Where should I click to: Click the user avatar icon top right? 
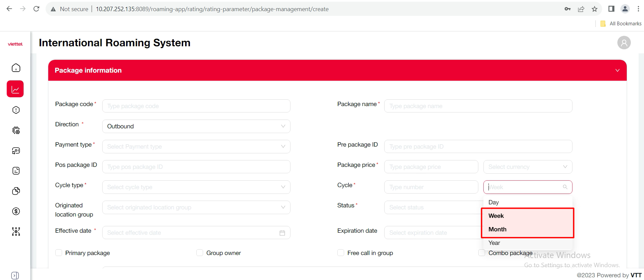[624, 43]
